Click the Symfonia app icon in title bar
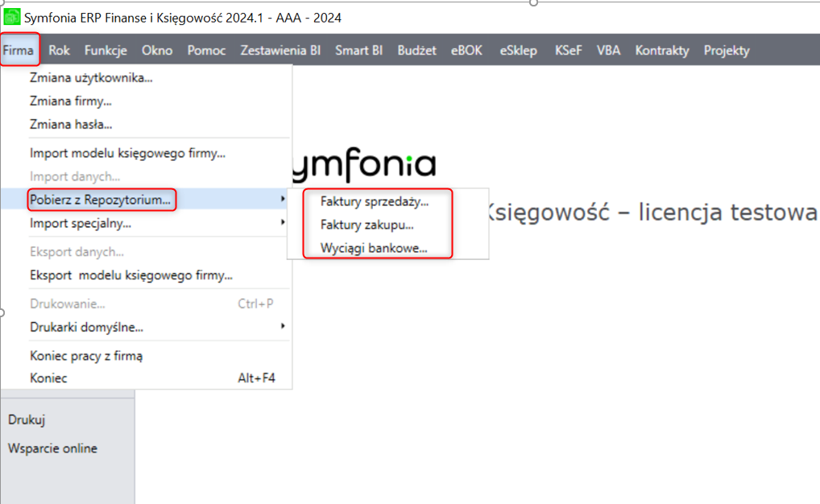Viewport: 820px width, 504px height. pos(11,17)
